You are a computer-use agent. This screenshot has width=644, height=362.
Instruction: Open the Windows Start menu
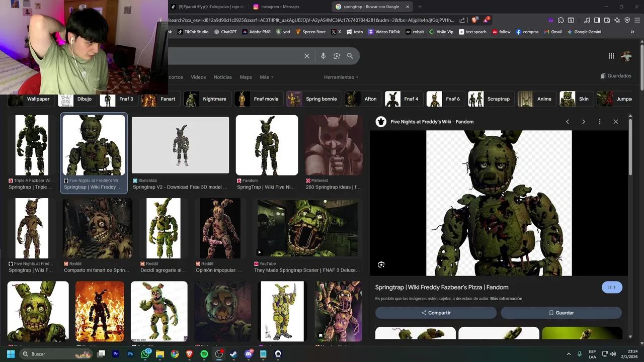[x=11, y=354]
